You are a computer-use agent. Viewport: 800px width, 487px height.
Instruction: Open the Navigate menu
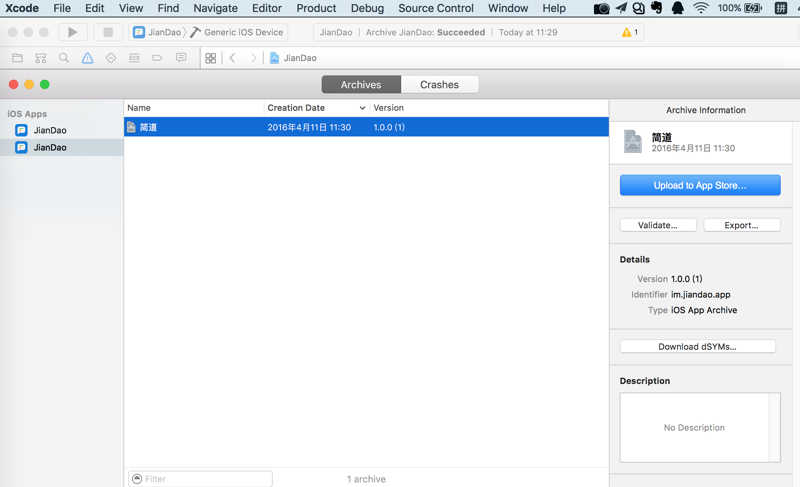point(215,8)
